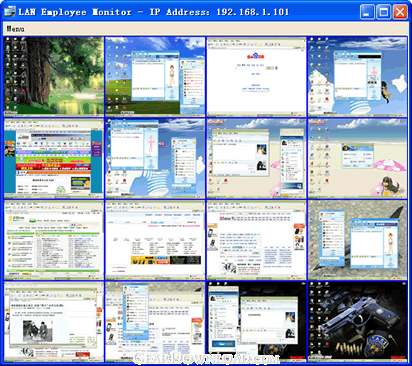This screenshot has height=366, width=412.
Task: Select sky desktop with hanging laundry thumbnail
Action: point(357,76)
